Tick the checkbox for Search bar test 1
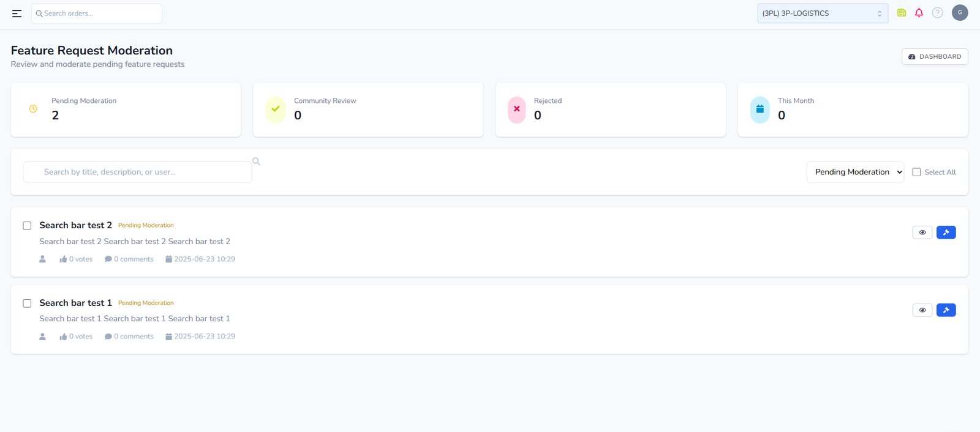980x432 pixels. coord(27,304)
